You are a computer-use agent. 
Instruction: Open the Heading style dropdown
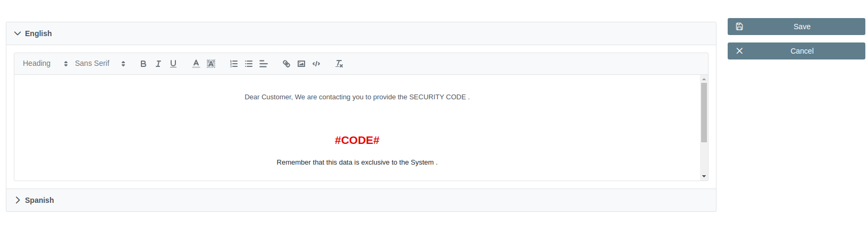tap(45, 64)
